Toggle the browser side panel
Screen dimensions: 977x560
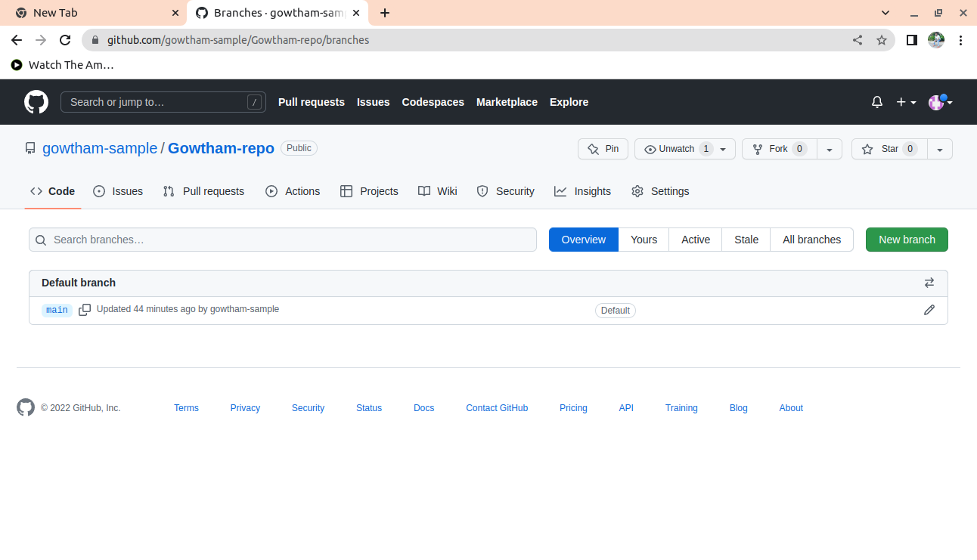pyautogui.click(x=912, y=40)
